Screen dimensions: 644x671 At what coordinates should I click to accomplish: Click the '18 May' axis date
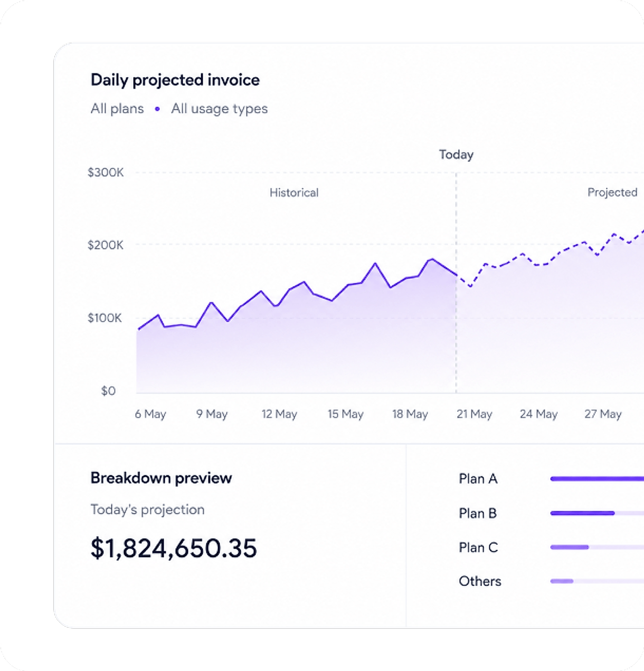[x=410, y=414]
